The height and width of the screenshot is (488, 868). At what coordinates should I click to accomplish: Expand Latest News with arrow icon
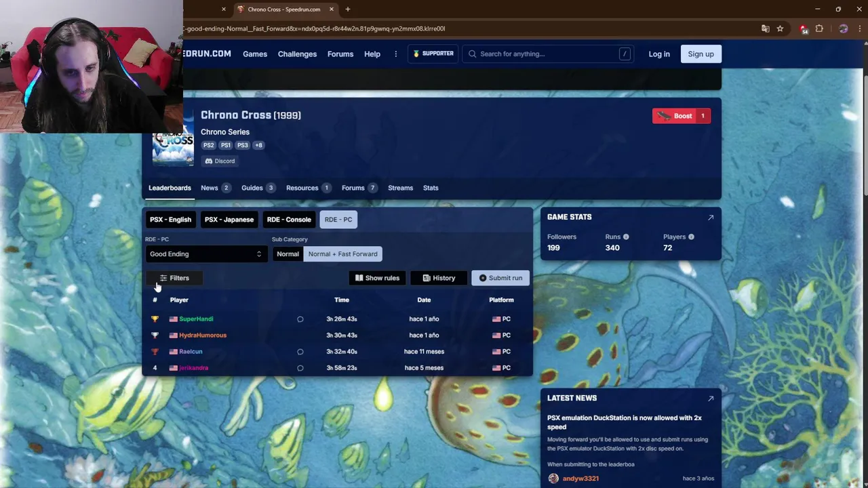coord(711,399)
